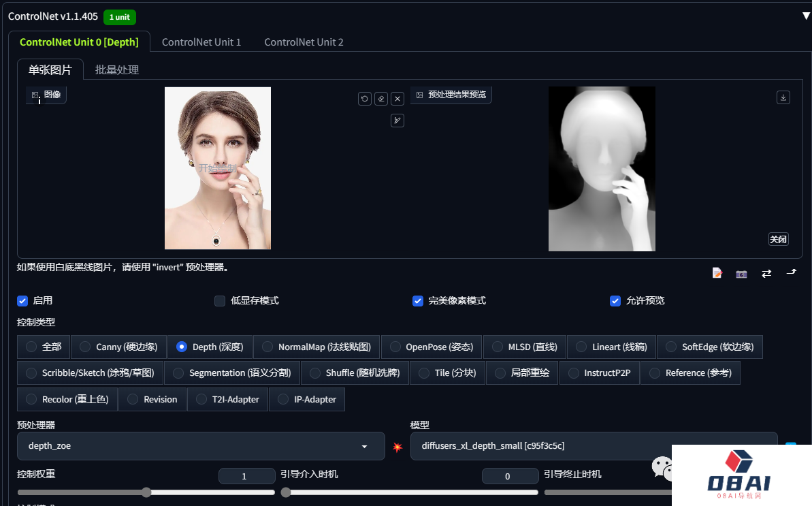Click the camera webcam icon

741,273
